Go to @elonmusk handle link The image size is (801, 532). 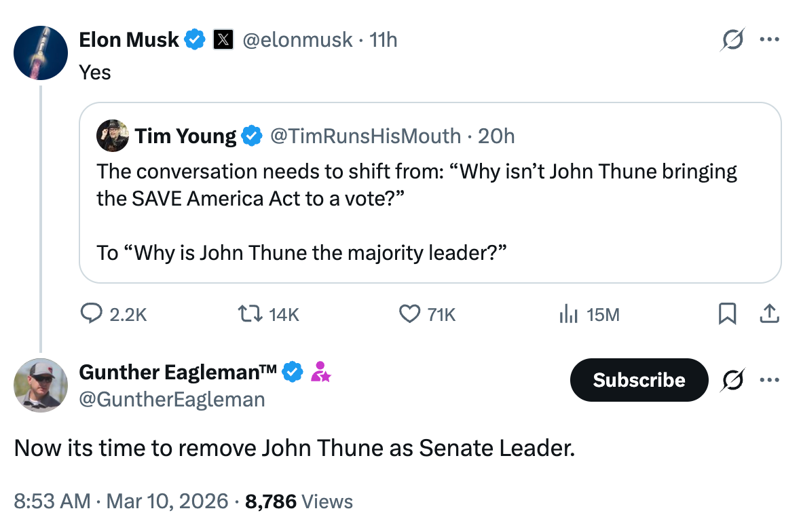(297, 40)
